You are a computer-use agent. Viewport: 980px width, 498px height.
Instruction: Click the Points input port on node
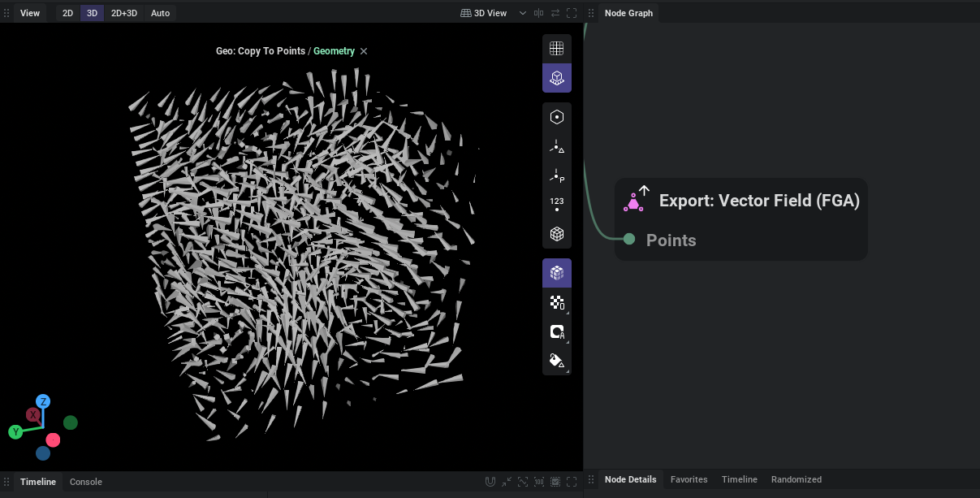point(629,238)
